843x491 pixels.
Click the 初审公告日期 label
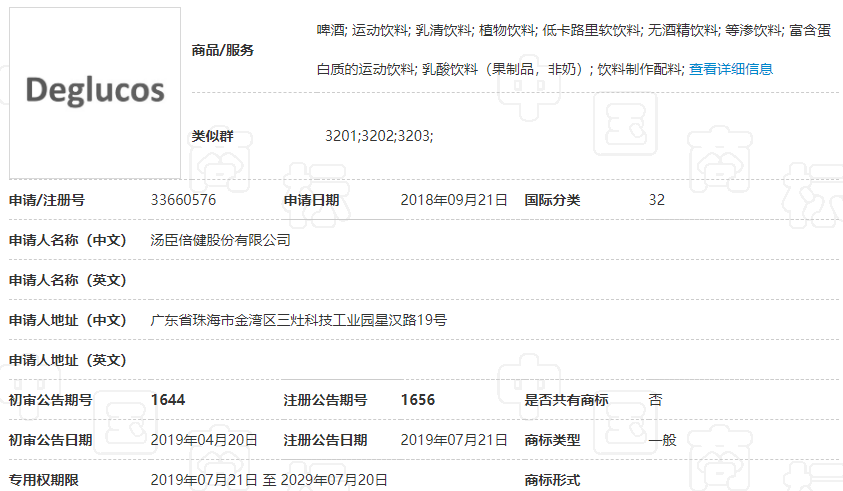point(51,440)
